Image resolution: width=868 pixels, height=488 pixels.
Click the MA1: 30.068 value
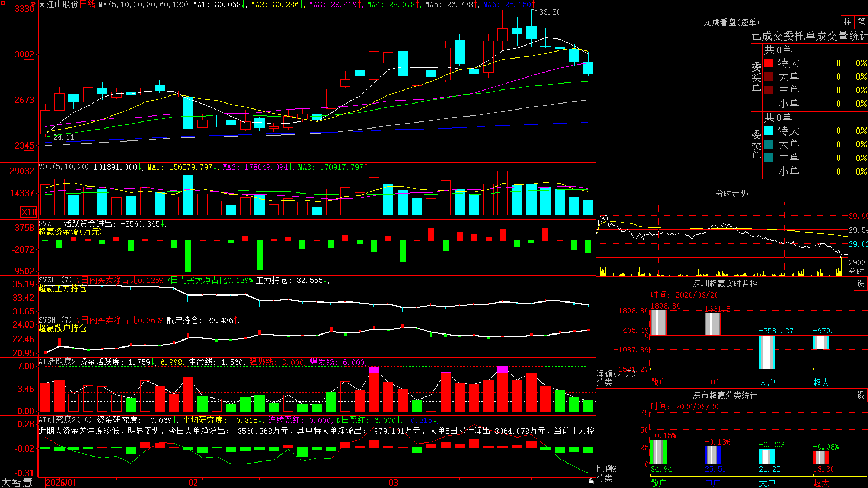coord(217,4)
